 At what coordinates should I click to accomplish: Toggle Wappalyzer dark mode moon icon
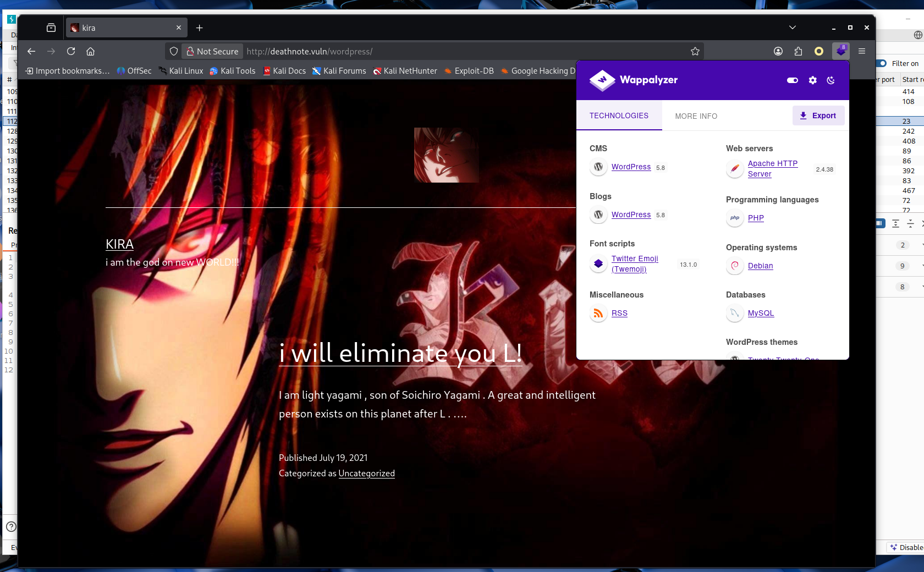point(831,80)
